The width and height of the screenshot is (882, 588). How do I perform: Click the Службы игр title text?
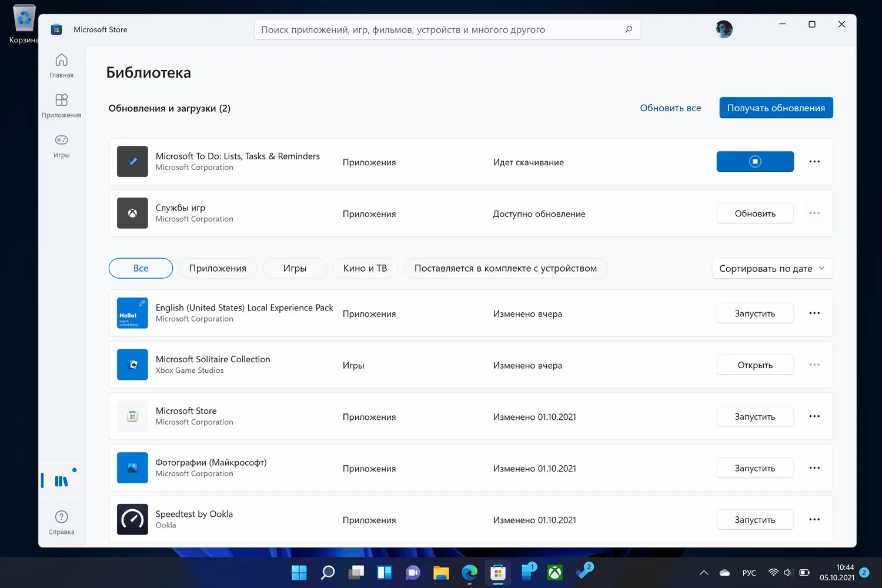(x=181, y=208)
